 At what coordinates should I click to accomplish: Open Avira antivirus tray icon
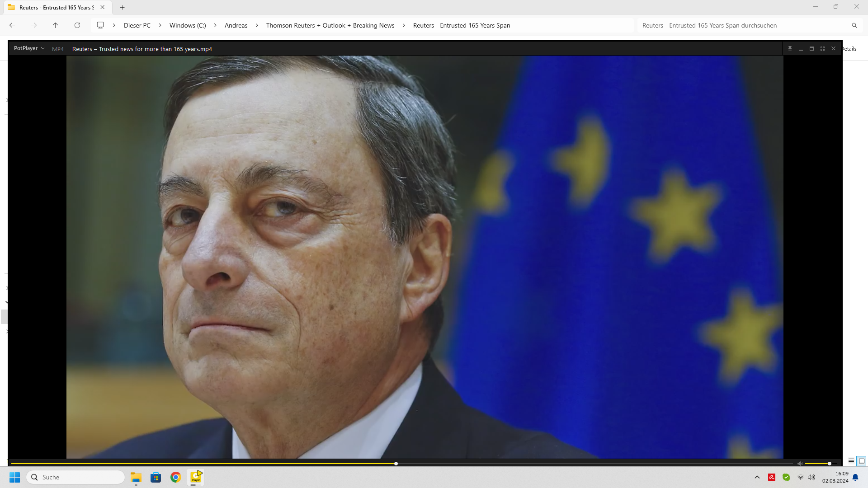click(x=772, y=477)
